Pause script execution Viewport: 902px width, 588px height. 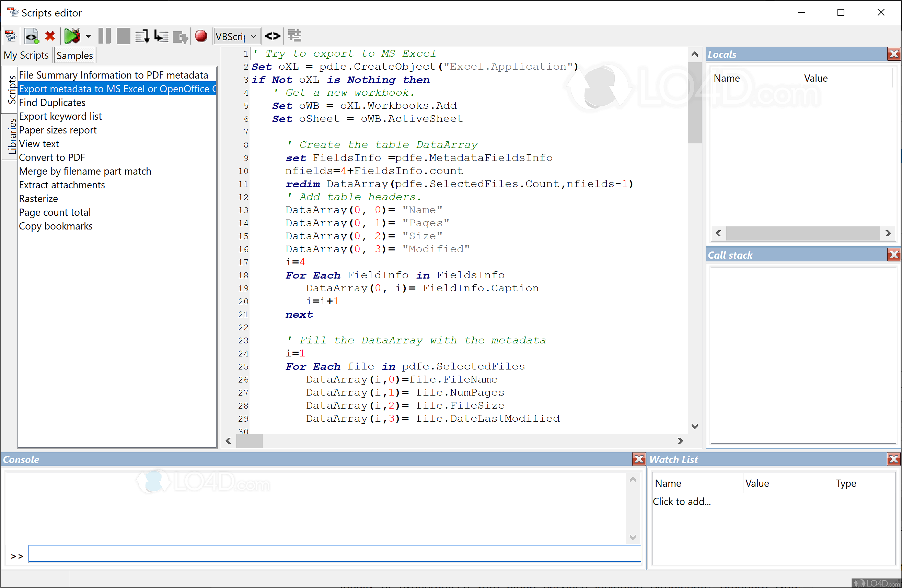[105, 36]
